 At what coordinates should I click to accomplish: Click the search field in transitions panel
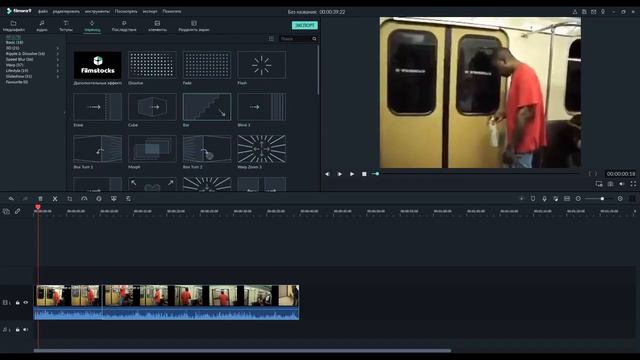click(x=295, y=39)
